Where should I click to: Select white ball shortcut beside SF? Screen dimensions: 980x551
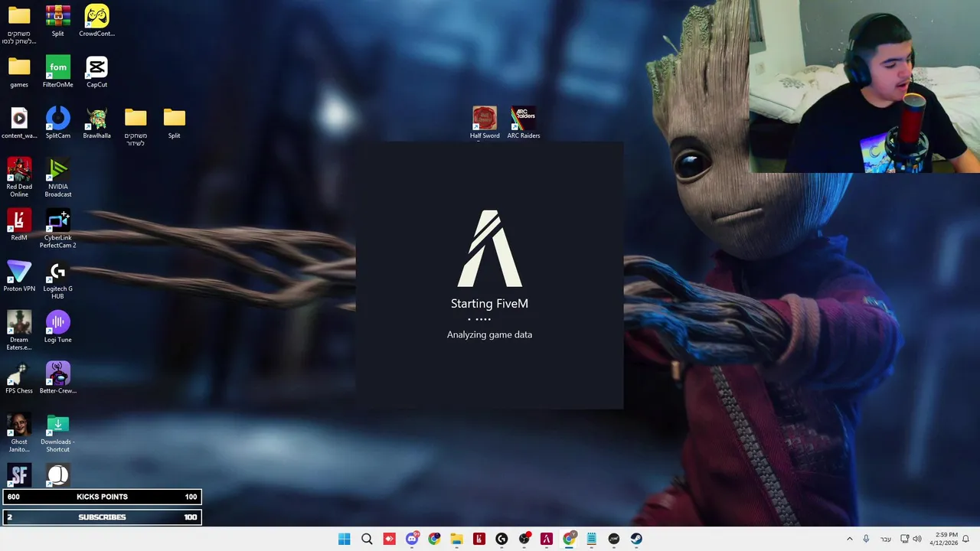pyautogui.click(x=57, y=475)
